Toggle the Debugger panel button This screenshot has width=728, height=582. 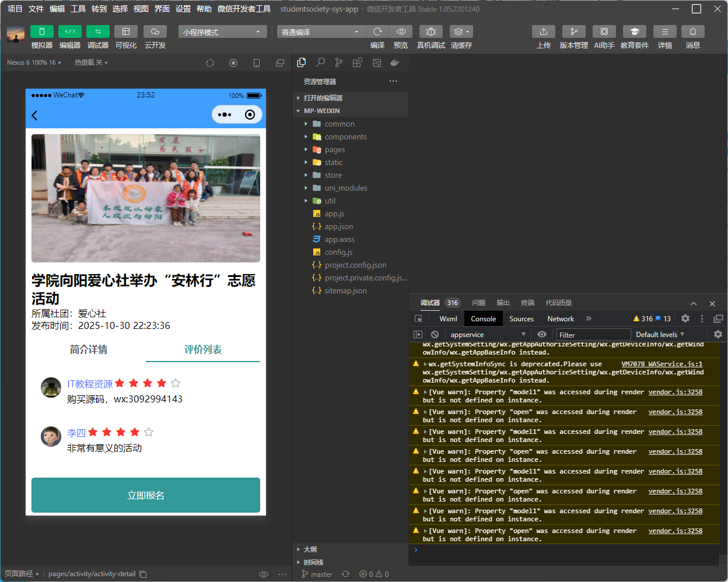[98, 31]
